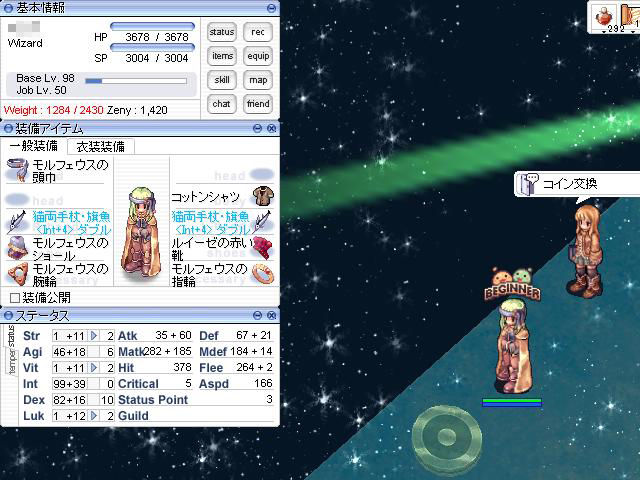Click the Agi value 46+18
Viewport: 640px width, 480px height.
tap(69, 352)
